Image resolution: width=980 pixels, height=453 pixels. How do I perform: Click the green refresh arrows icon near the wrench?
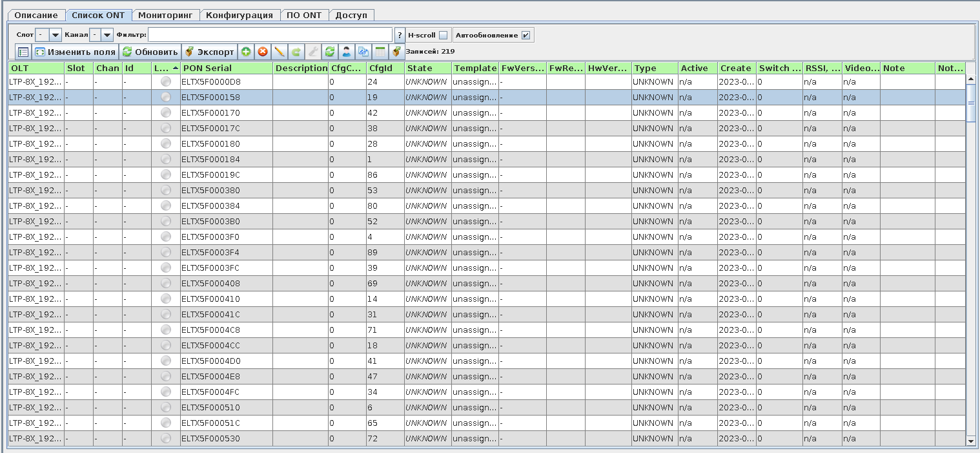(x=330, y=52)
